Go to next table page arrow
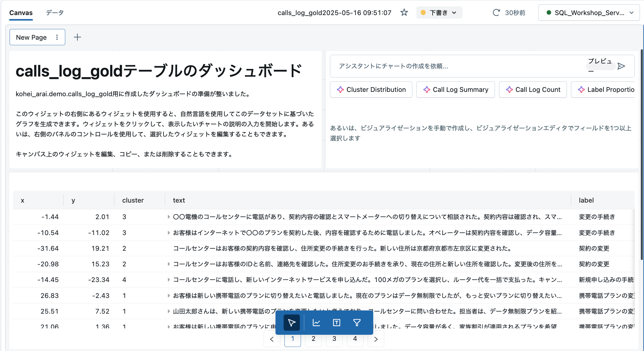This screenshot has width=644, height=351. click(x=376, y=339)
